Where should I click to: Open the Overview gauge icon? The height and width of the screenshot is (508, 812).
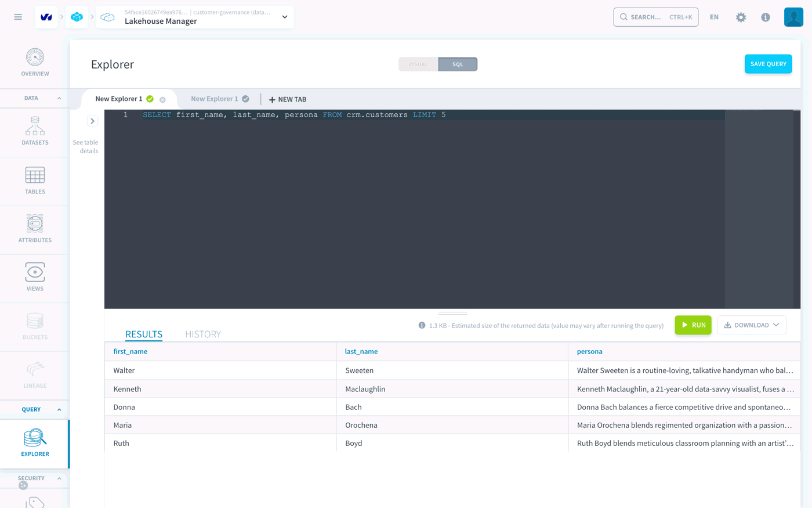coord(35,57)
